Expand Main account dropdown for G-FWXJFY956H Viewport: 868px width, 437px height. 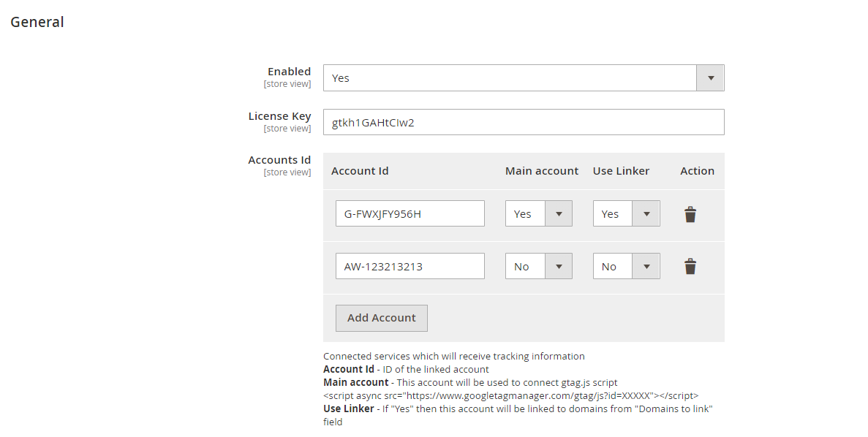point(538,214)
